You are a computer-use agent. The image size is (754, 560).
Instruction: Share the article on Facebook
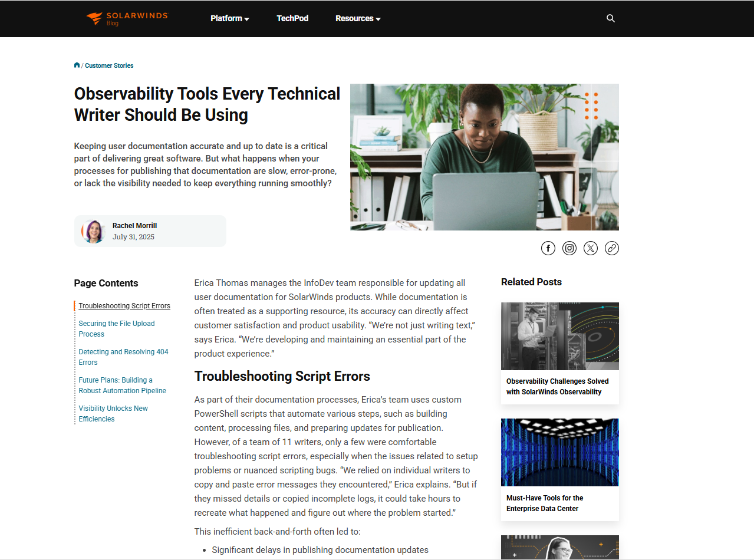548,248
